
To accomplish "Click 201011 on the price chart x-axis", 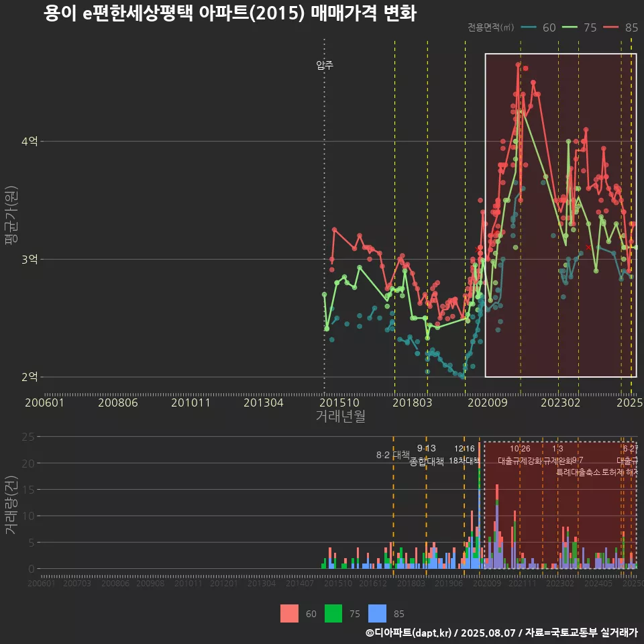I will (x=191, y=402).
